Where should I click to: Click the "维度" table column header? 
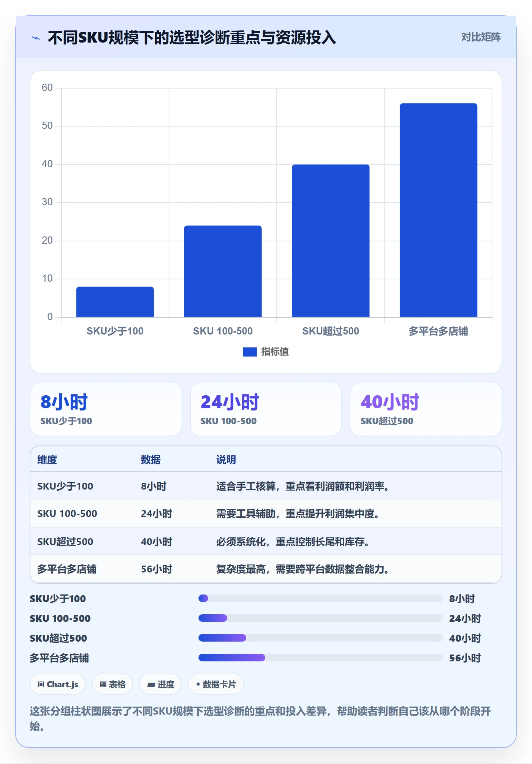tap(47, 460)
